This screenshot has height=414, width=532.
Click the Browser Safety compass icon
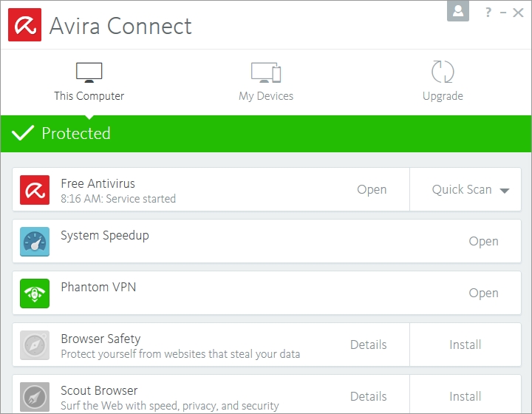click(x=35, y=345)
